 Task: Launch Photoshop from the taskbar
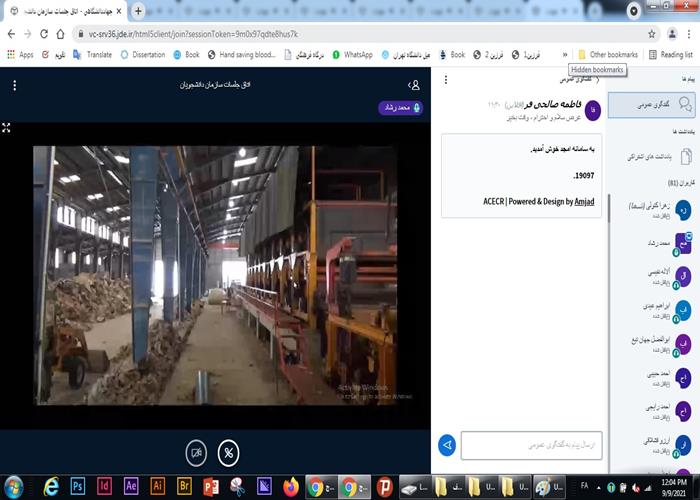(78, 487)
